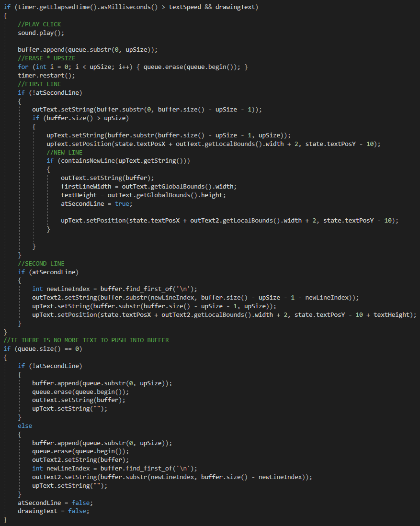This screenshot has width=420, height=526.
Task: Place cursor on atSecondLine = false; line
Action: click(x=56, y=503)
